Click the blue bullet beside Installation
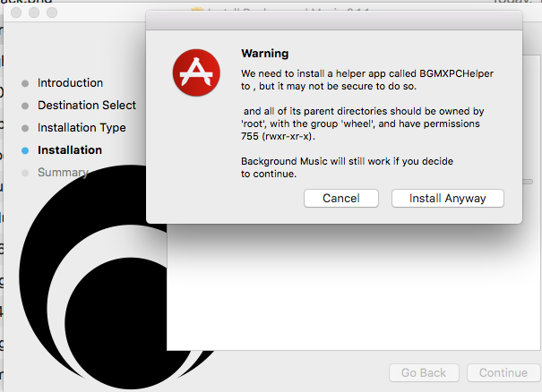This screenshot has height=392, width=542. click(x=25, y=150)
